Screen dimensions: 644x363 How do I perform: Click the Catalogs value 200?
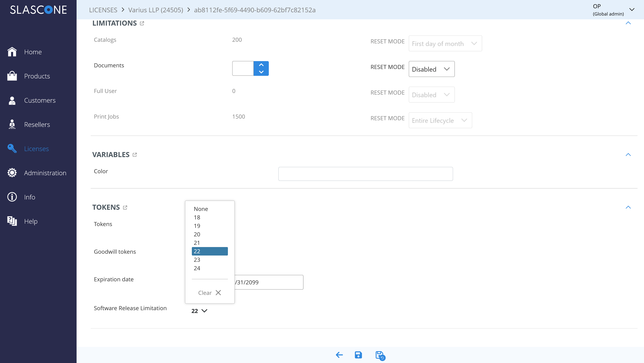(237, 40)
